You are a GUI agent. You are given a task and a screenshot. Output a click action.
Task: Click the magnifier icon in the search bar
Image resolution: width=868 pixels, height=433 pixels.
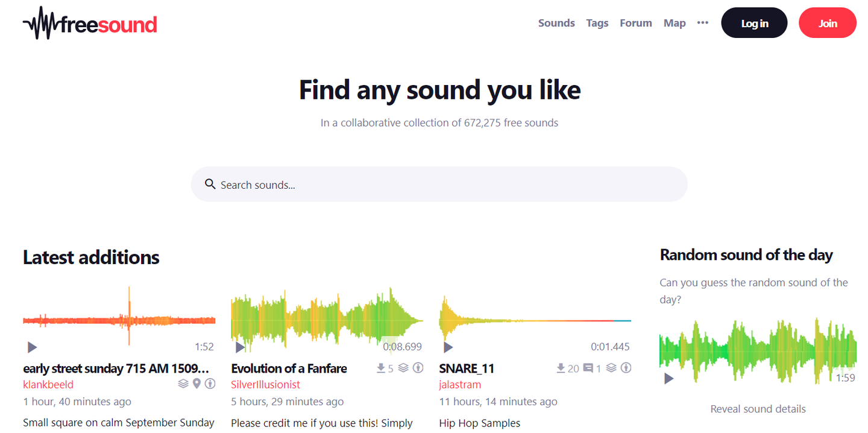click(210, 184)
